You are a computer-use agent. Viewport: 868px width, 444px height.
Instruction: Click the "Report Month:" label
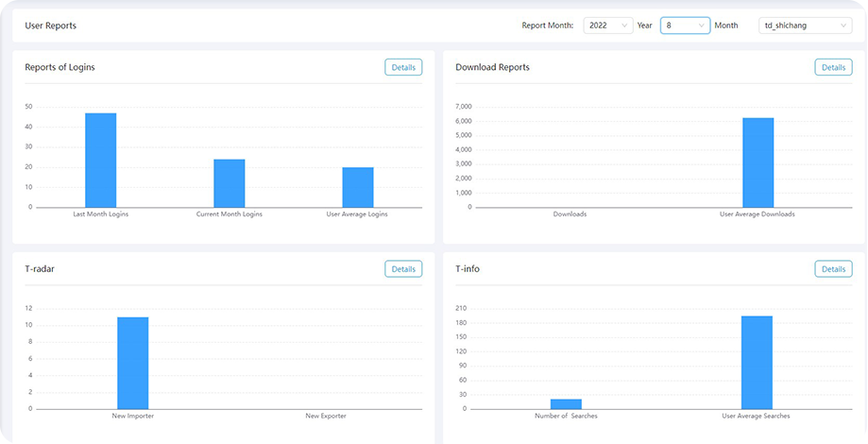click(548, 26)
